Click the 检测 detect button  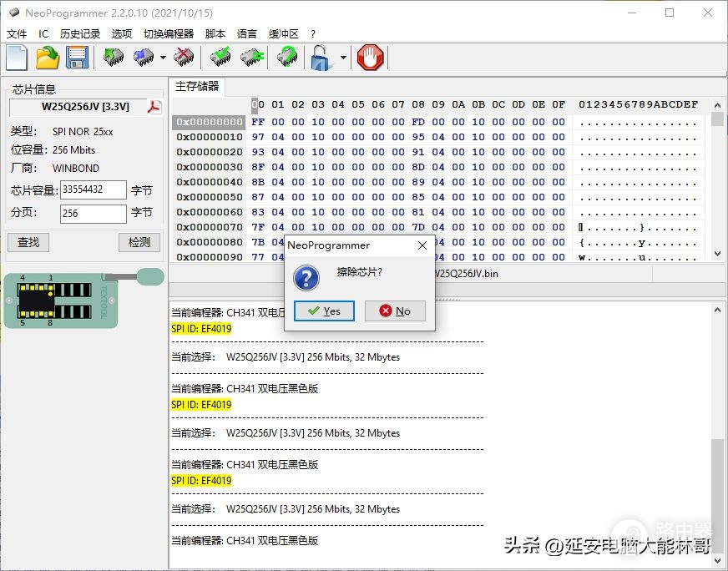tap(139, 242)
